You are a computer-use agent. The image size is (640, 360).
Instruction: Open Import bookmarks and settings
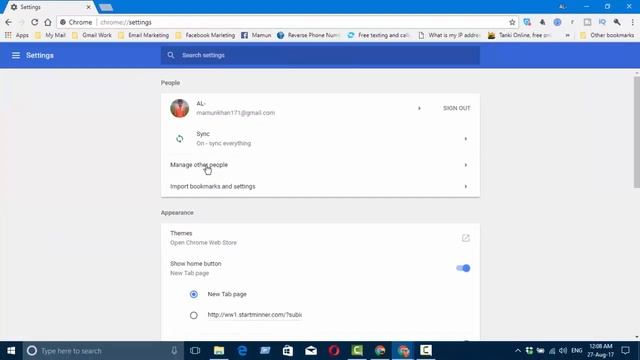[320, 187]
